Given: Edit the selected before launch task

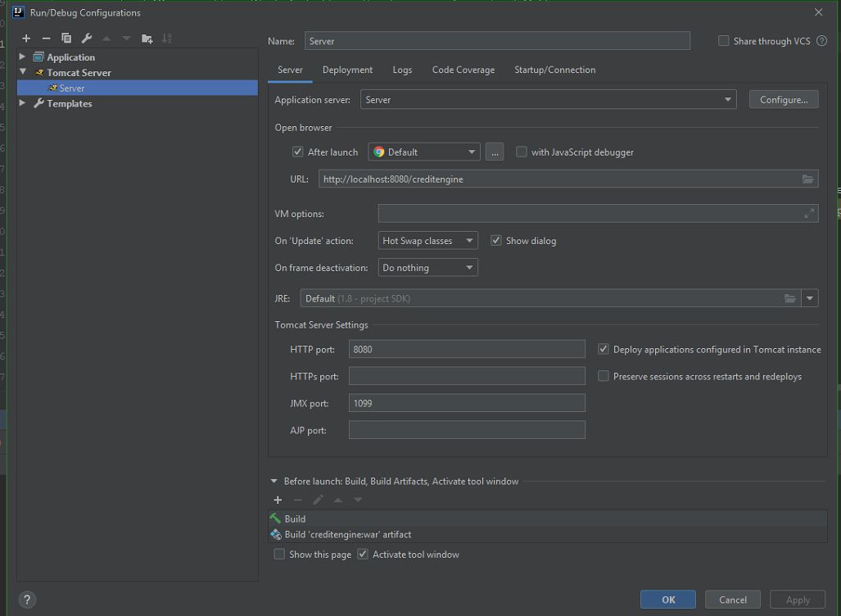Looking at the screenshot, I should coord(318,500).
